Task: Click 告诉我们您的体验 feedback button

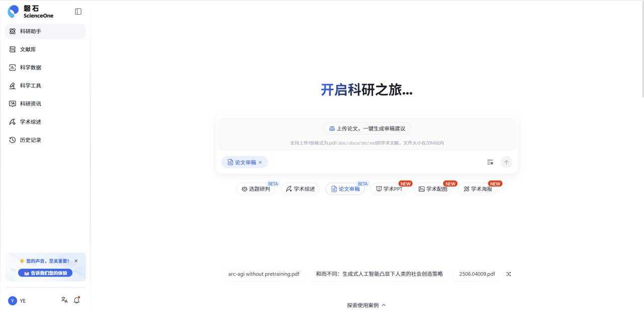Action: [45, 272]
